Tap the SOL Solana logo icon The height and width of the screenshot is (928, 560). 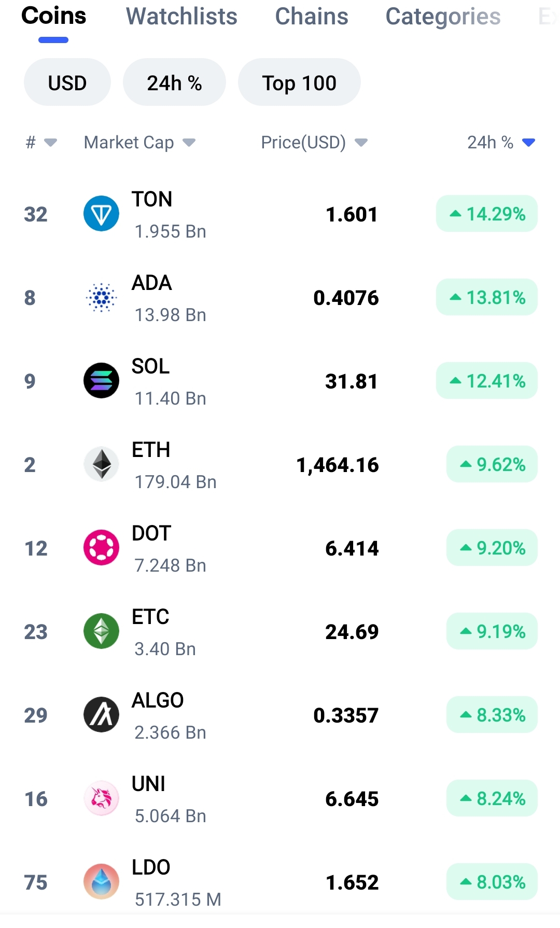[x=101, y=381]
